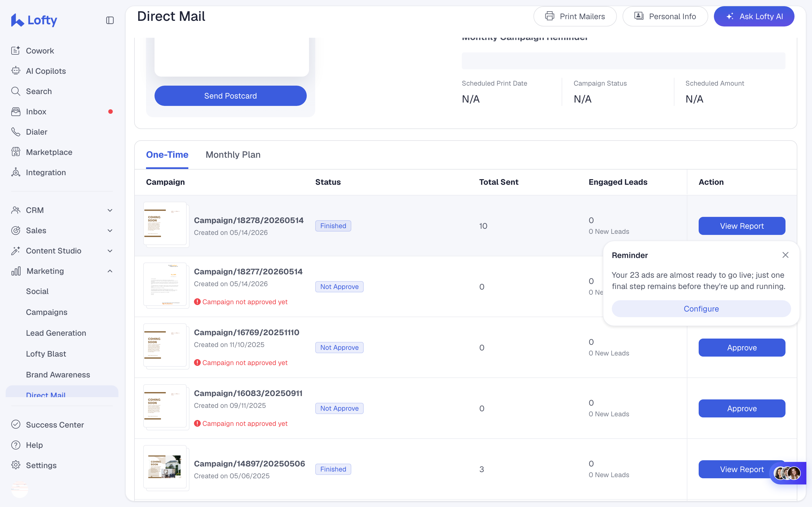Select the Lead Generation menu item
The height and width of the screenshot is (507, 812).
56,333
